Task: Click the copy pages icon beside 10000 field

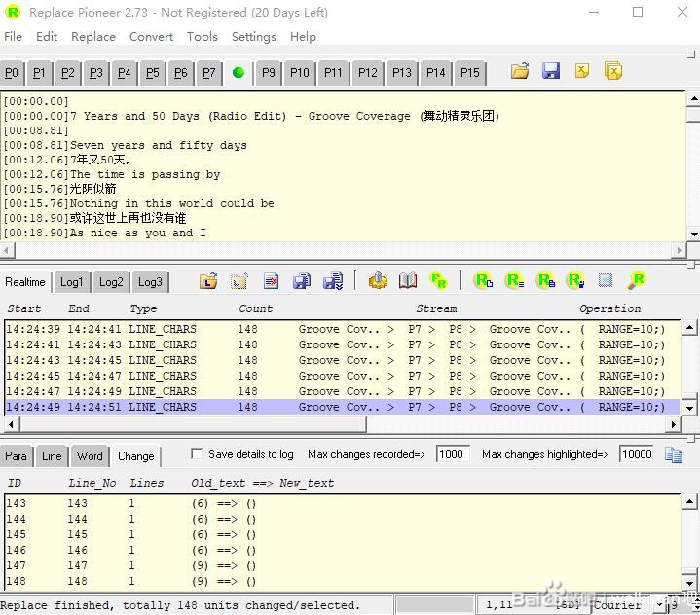Action: tap(673, 454)
